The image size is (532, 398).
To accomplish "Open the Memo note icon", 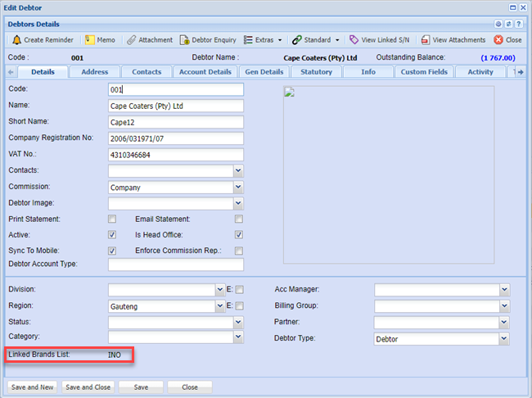I will (x=89, y=40).
